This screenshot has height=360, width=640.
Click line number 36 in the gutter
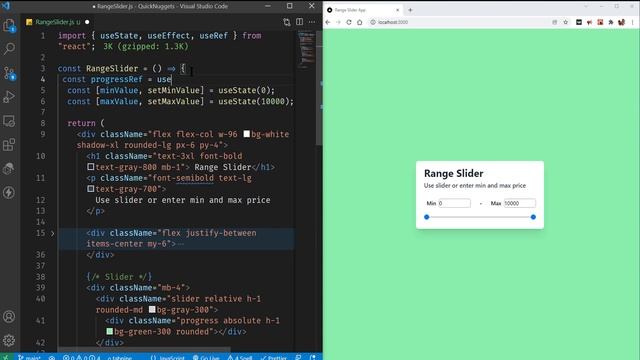pos(40,255)
